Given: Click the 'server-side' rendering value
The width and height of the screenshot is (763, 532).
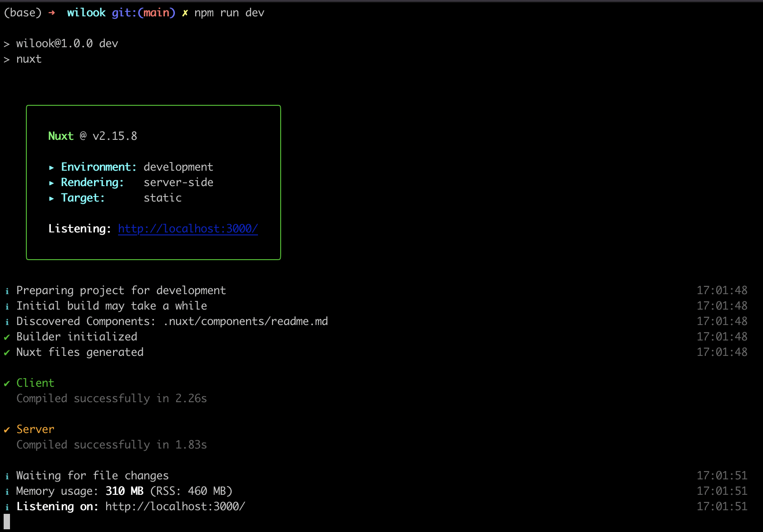Looking at the screenshot, I should [x=178, y=182].
